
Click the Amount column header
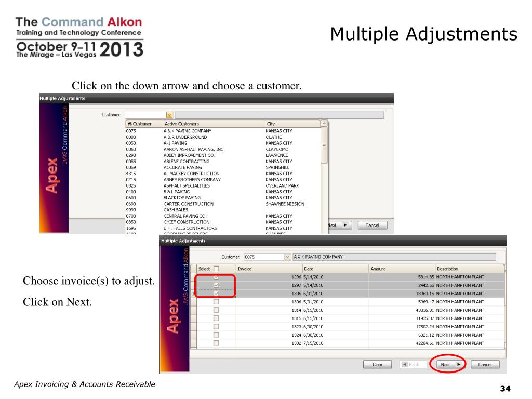[x=402, y=269]
